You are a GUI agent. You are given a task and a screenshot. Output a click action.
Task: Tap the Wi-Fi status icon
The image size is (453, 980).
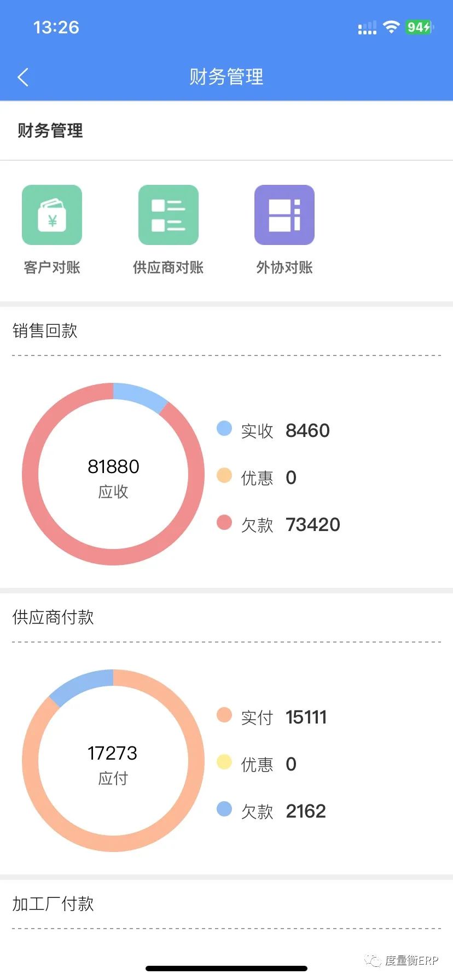click(x=391, y=27)
